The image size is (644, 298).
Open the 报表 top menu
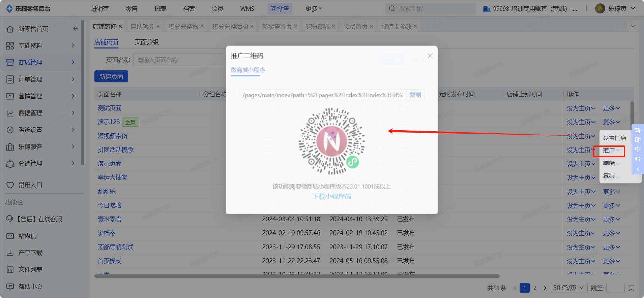point(160,8)
